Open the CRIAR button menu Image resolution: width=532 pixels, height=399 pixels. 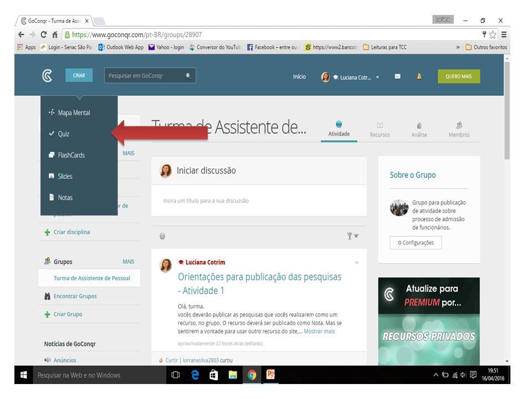[x=79, y=75]
